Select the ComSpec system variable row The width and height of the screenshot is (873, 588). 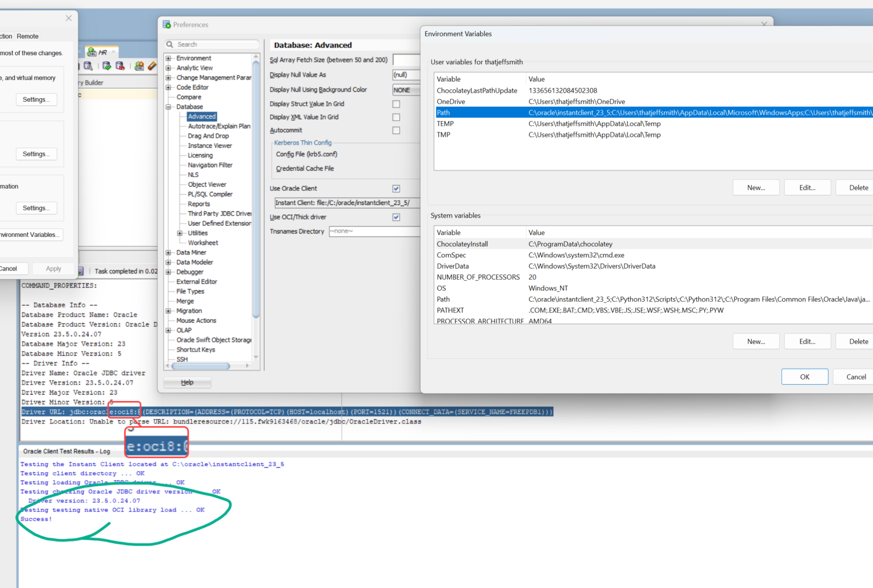point(654,255)
